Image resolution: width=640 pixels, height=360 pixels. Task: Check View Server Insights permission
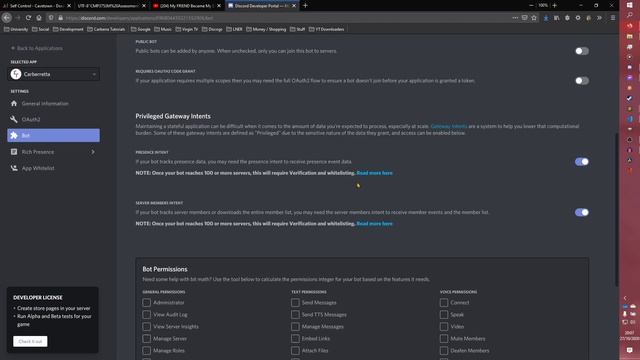(x=147, y=327)
